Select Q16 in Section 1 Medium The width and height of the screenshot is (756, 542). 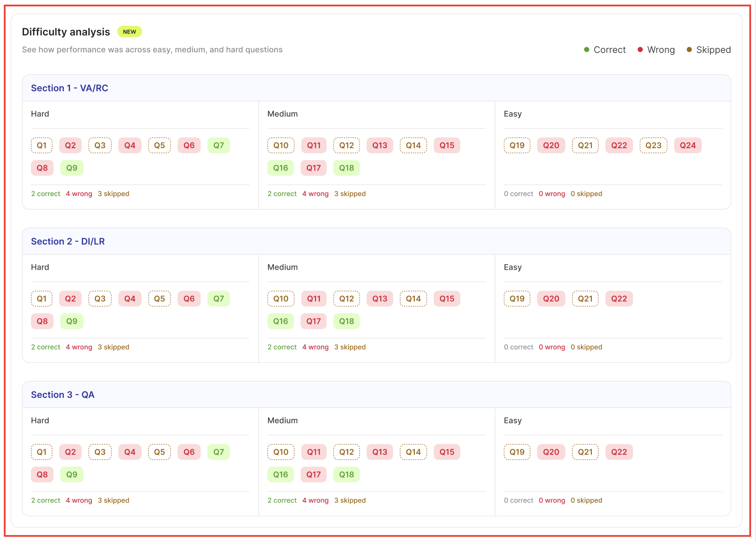pos(281,168)
